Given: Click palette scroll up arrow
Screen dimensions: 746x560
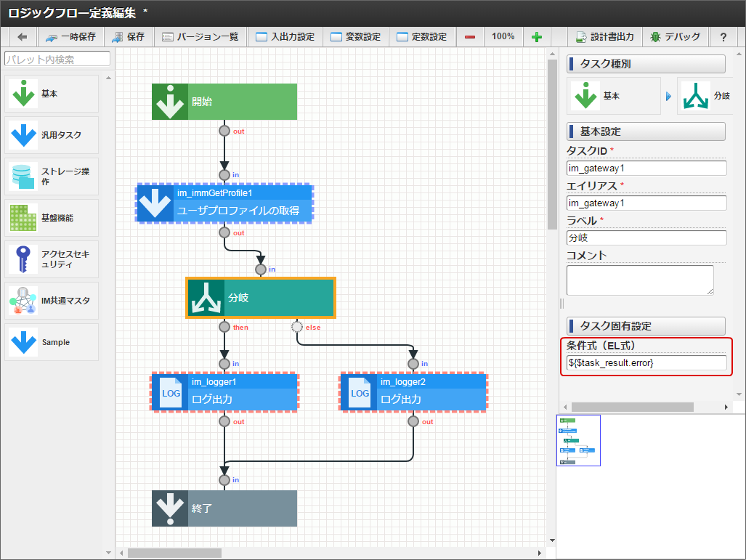Looking at the screenshot, I should point(108,78).
